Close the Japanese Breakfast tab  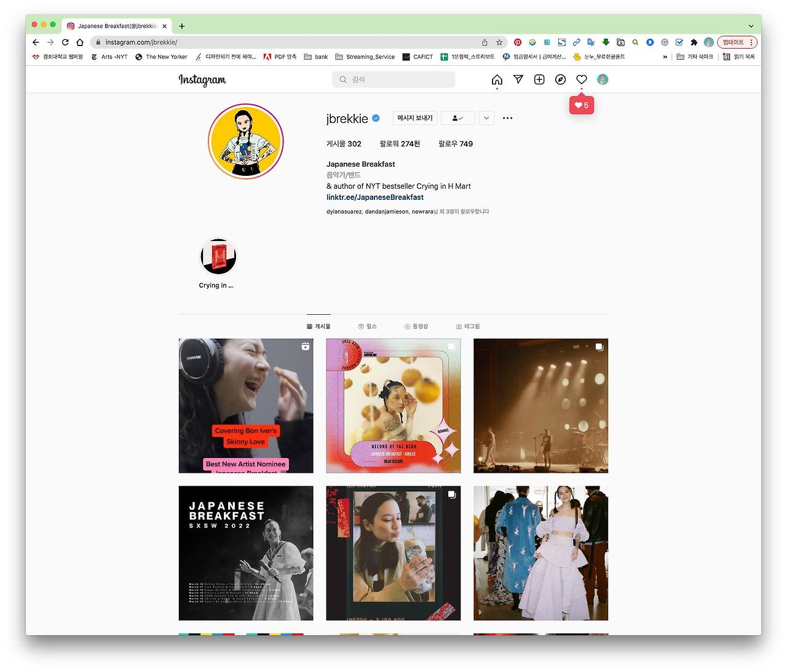tap(164, 26)
